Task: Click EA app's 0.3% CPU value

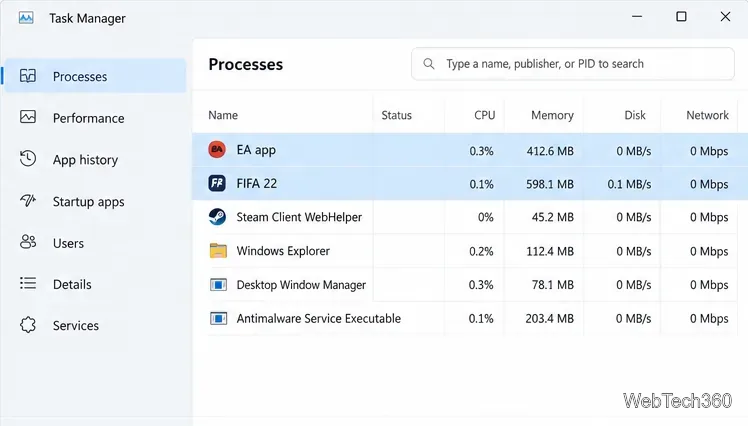Action: [481, 151]
